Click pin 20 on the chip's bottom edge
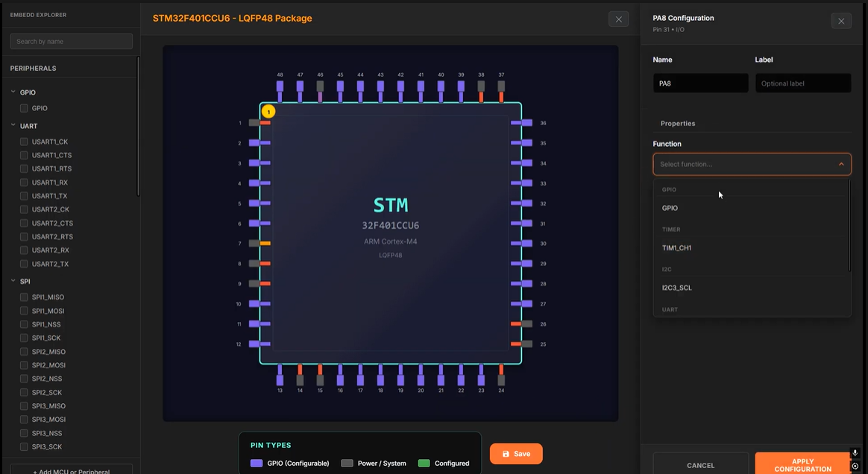This screenshot has height=474, width=868. 421,375
